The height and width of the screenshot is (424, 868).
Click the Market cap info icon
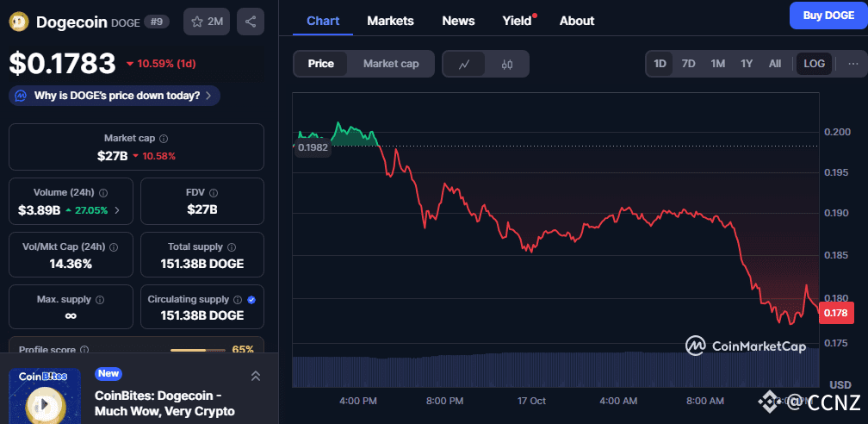click(x=164, y=138)
